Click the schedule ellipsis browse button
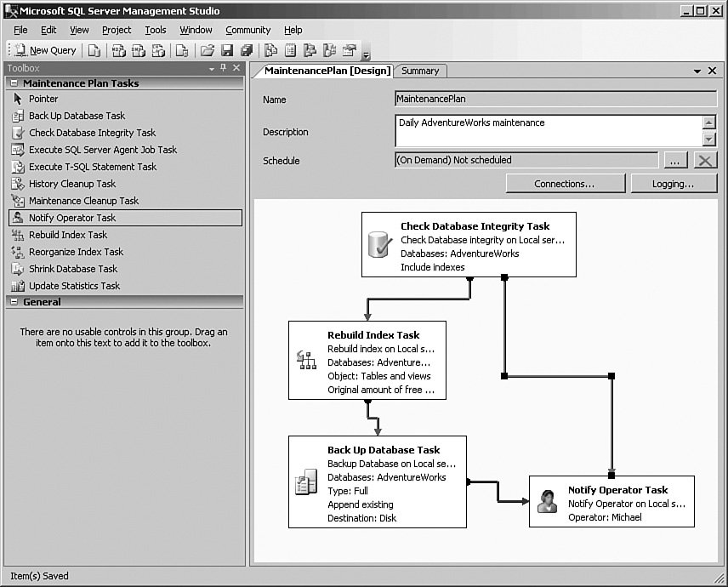 [x=675, y=161]
